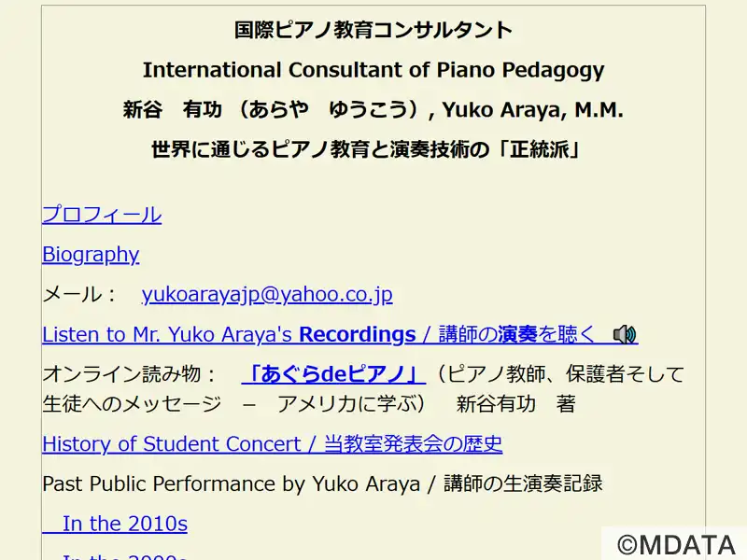Select the partially visible In the 2000s link
The width and height of the screenshot is (747, 560).
124,556
